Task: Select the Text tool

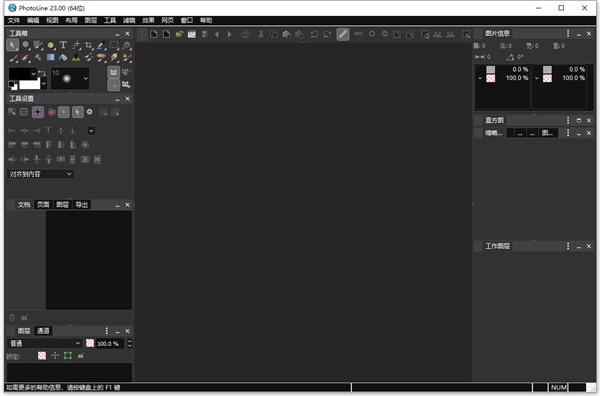Action: [x=63, y=45]
